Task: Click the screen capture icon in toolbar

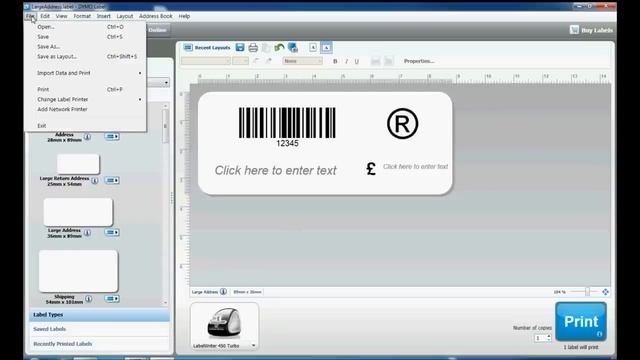Action: [293, 48]
